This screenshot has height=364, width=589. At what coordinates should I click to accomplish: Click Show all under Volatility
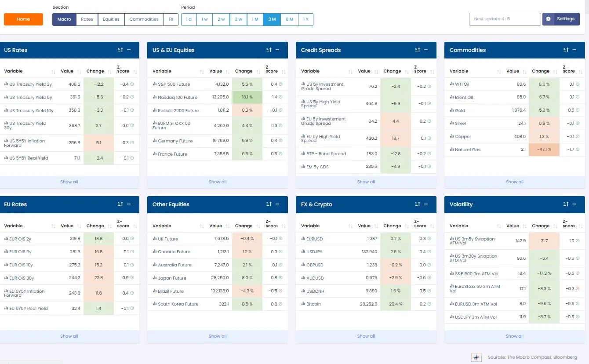coord(514,336)
